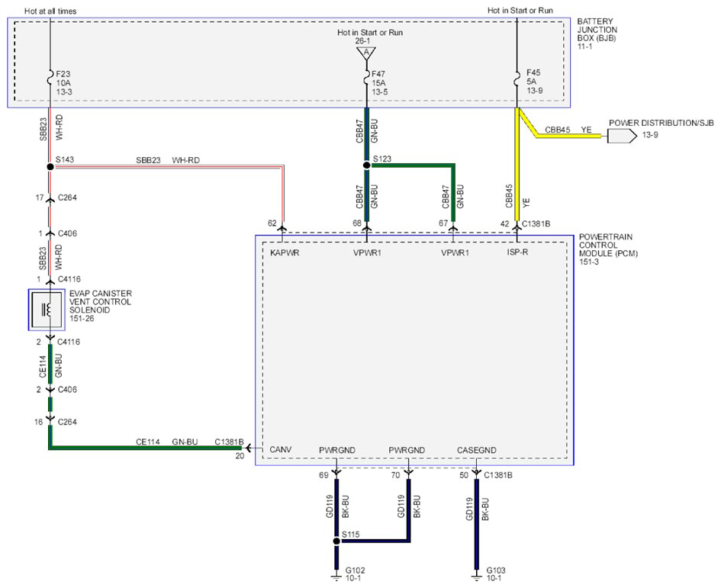Image resolution: width=721 pixels, height=588 pixels.
Task: Click the S143 splice dot
Action: click(50, 166)
